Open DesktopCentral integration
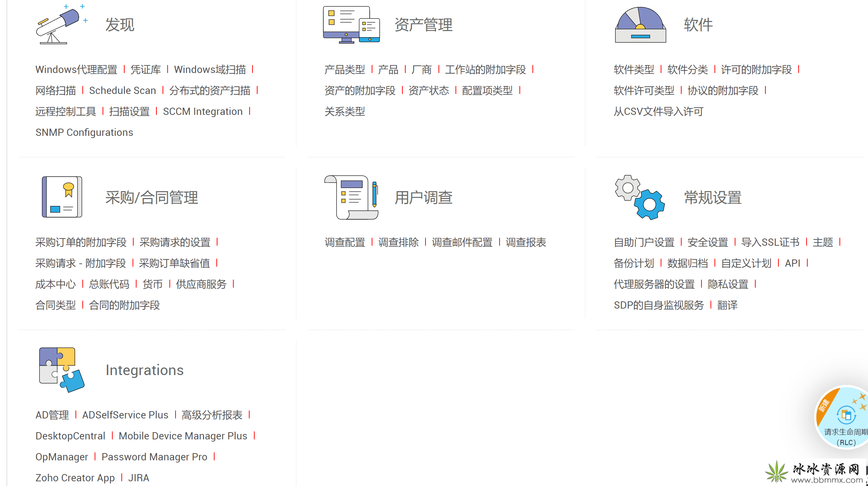Screen dimensions: 868x486 [x=70, y=436]
